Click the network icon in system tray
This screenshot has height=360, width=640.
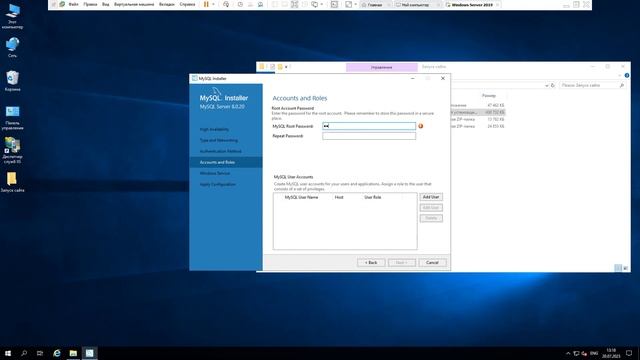click(576, 353)
